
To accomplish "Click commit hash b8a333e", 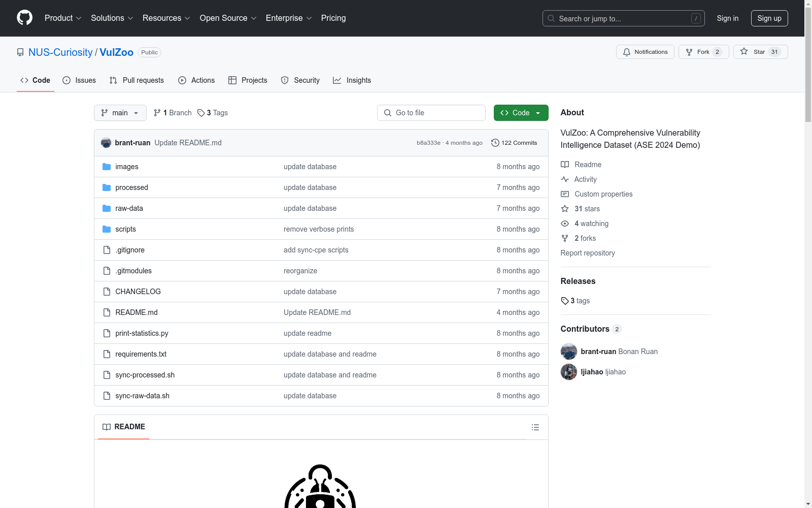I will 428,143.
